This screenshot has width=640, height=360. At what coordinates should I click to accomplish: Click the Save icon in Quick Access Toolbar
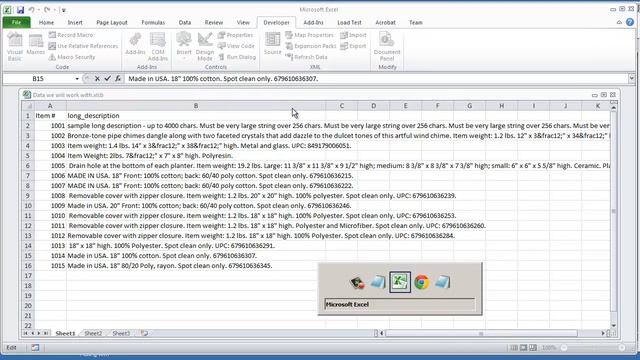click(20, 9)
